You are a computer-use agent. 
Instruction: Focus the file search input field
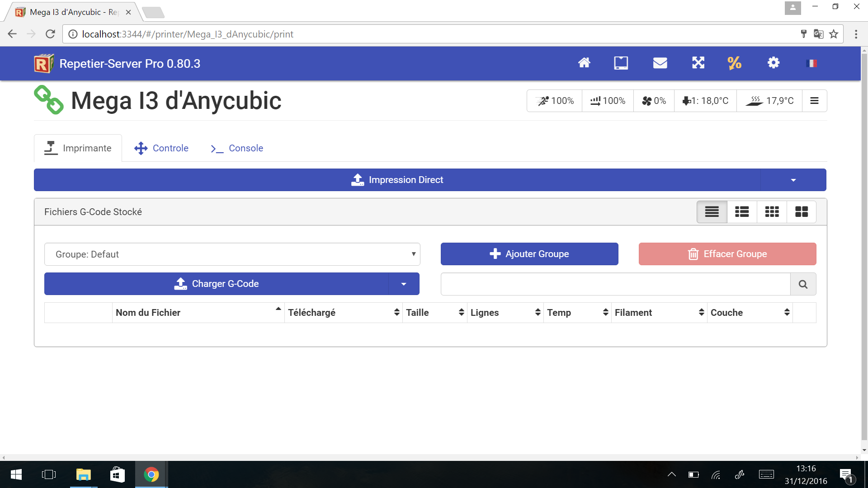(x=615, y=284)
